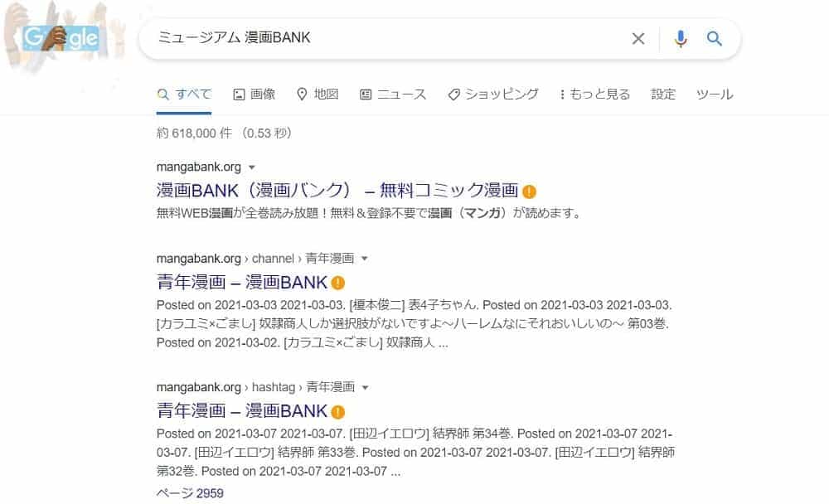Screen dimensions: 829x504
Task: Open 漫画BANK（漫画バンク）– 無料コミック漫画 result
Action: [x=337, y=191]
